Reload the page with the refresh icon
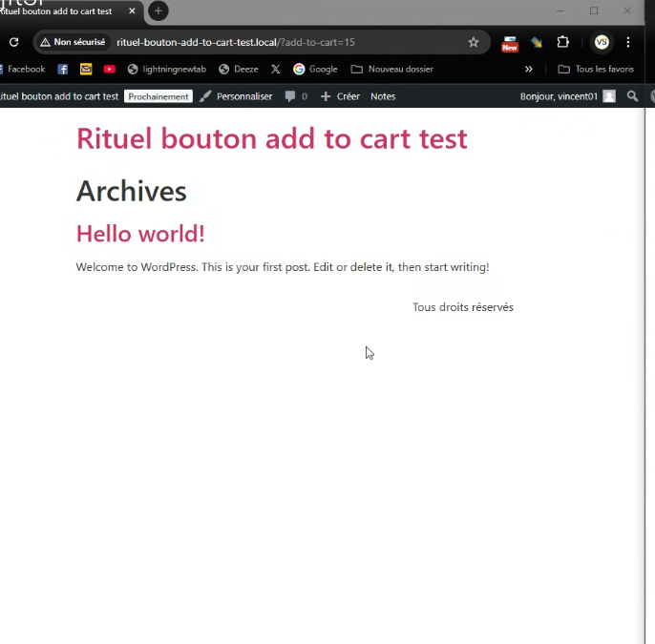Image resolution: width=655 pixels, height=644 pixels. (13, 43)
